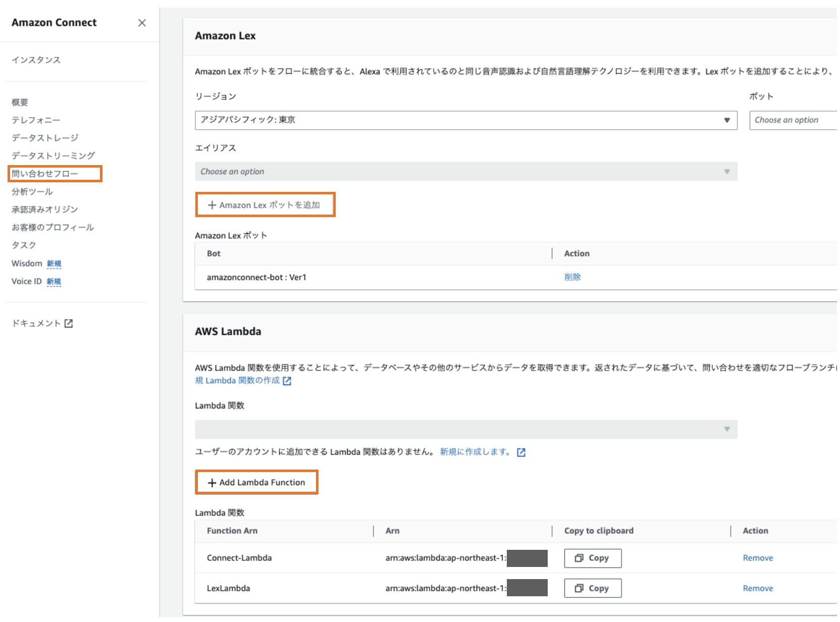The height and width of the screenshot is (622, 840).
Task: Navigate to データストリーミング settings
Action: [52, 155]
